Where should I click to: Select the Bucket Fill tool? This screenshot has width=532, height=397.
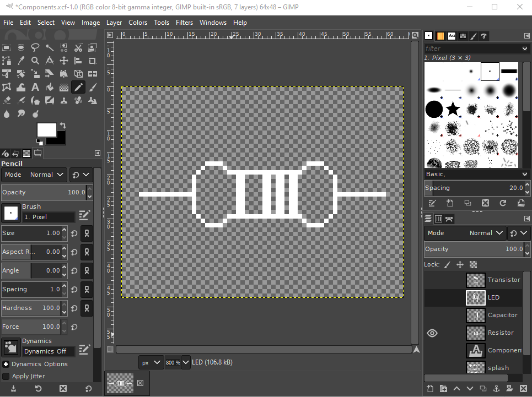[x=50, y=88]
